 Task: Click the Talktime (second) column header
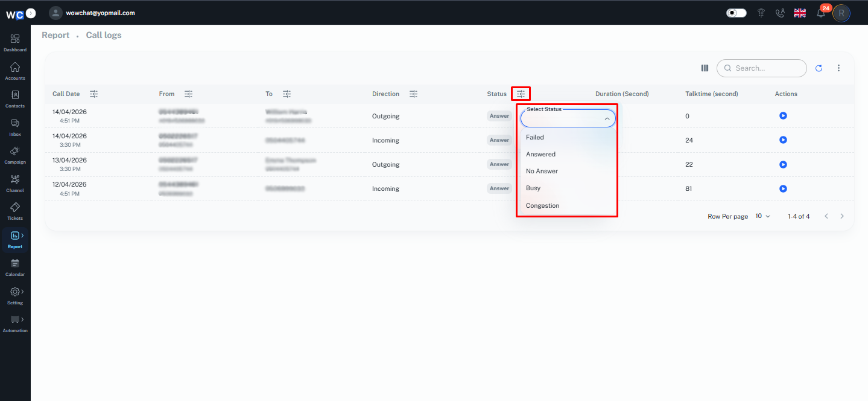[712, 94]
